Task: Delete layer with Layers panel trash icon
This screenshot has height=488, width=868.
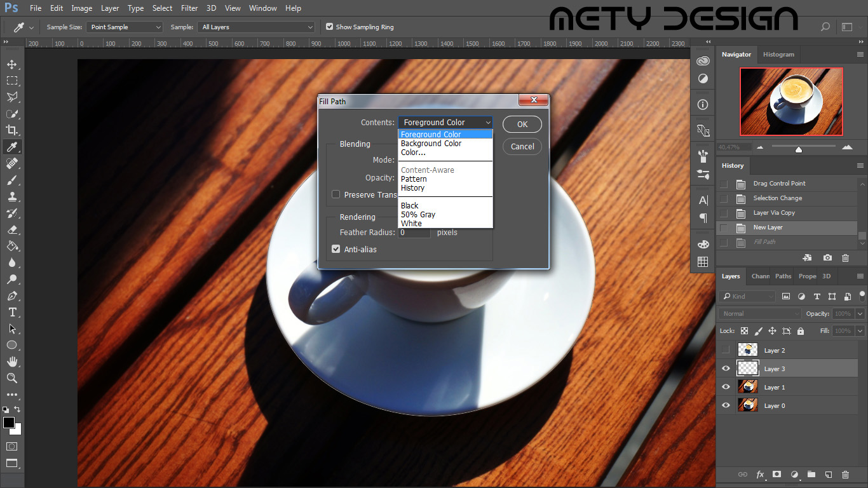Action: pyautogui.click(x=845, y=475)
